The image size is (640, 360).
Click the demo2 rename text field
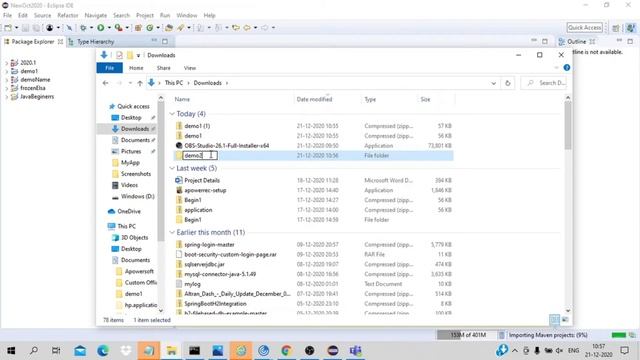coord(200,156)
